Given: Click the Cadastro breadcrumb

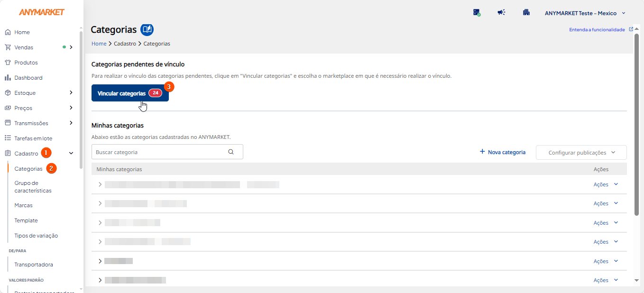Looking at the screenshot, I should (125, 44).
